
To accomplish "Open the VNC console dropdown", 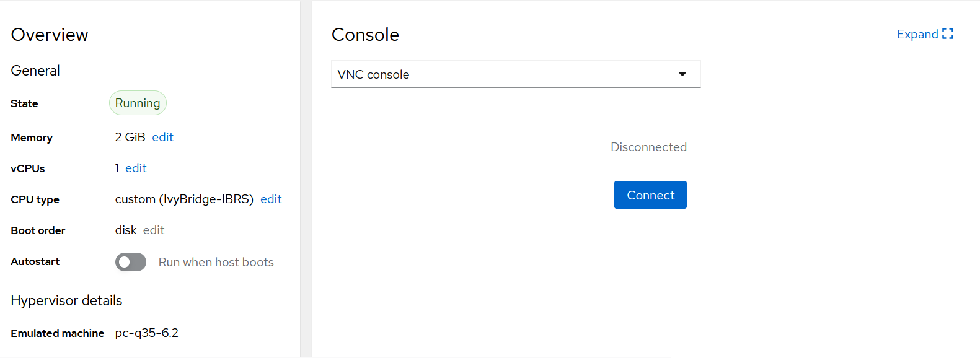I will [x=516, y=74].
